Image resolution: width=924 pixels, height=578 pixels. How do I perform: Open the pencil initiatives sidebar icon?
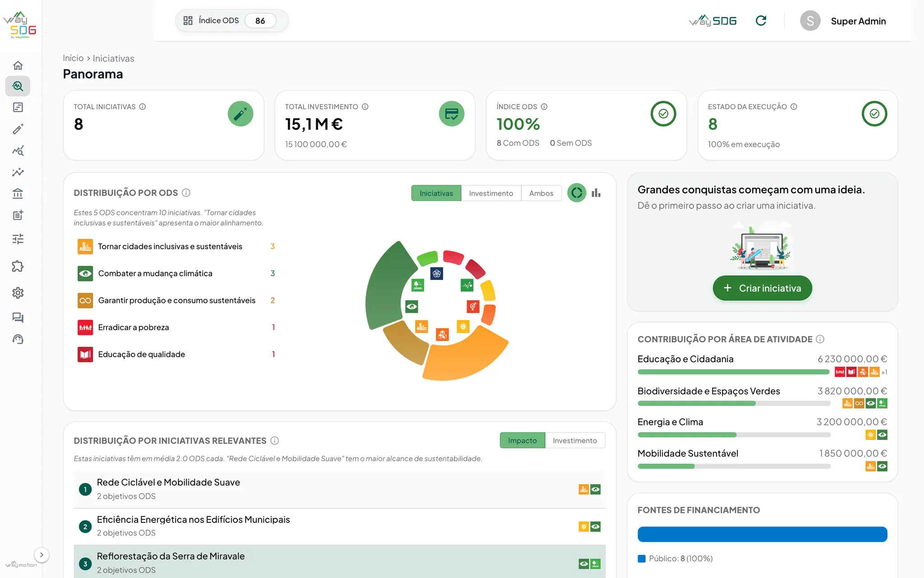pyautogui.click(x=18, y=129)
